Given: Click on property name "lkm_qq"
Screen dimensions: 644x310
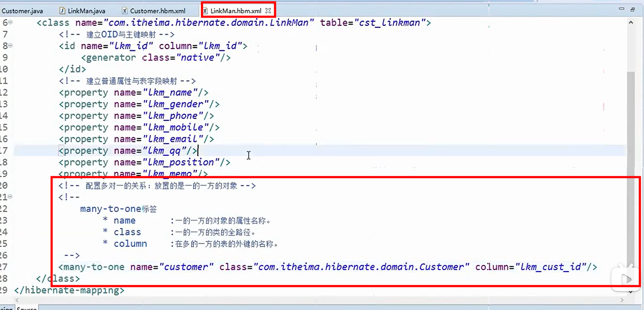Looking at the screenshot, I should [164, 151].
